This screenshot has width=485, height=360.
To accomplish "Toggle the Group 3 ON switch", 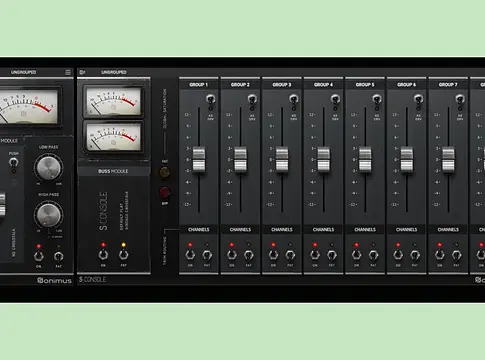I will [274, 255].
